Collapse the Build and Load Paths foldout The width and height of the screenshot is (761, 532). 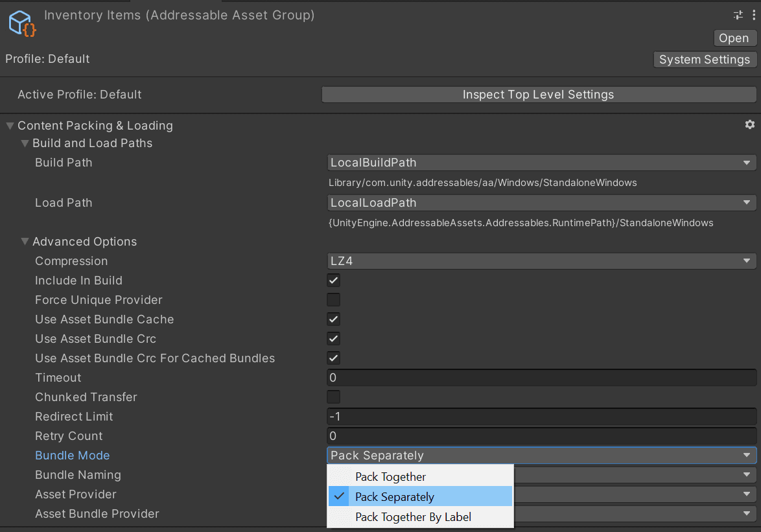pyautogui.click(x=25, y=143)
